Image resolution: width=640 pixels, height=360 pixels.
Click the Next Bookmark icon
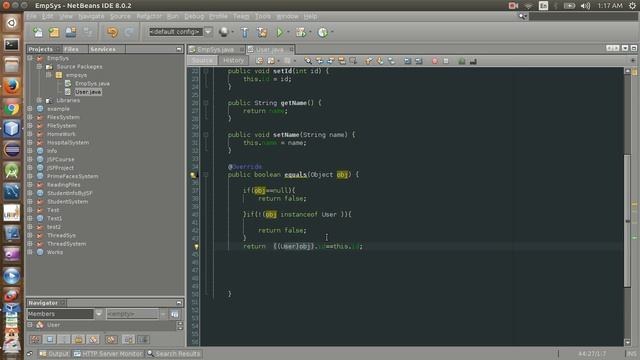pos(380,61)
